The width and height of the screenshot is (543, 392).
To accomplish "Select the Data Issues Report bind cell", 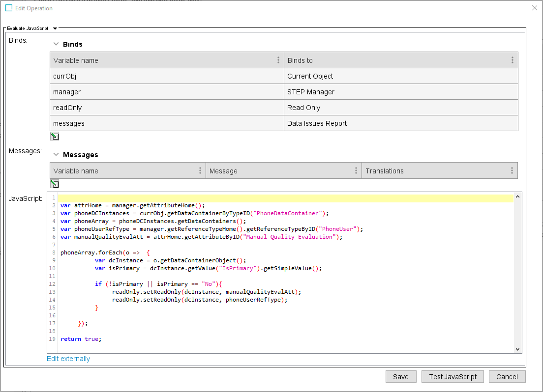I will point(401,123).
